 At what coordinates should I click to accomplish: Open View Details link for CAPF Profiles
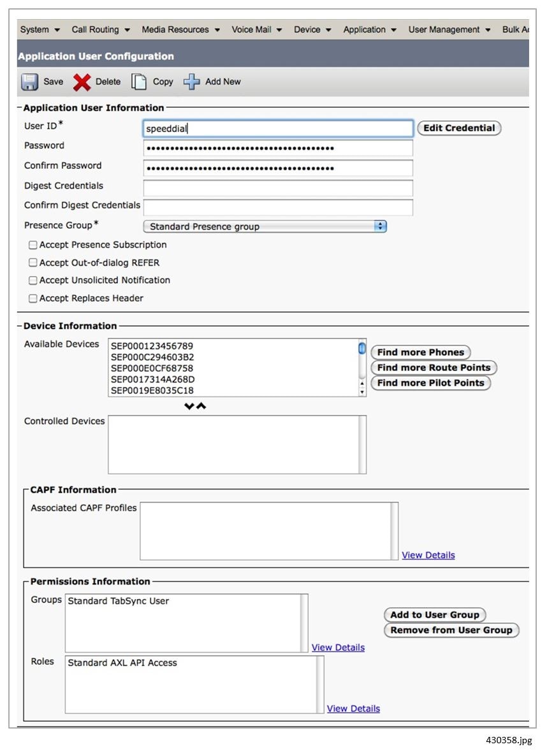[428, 555]
